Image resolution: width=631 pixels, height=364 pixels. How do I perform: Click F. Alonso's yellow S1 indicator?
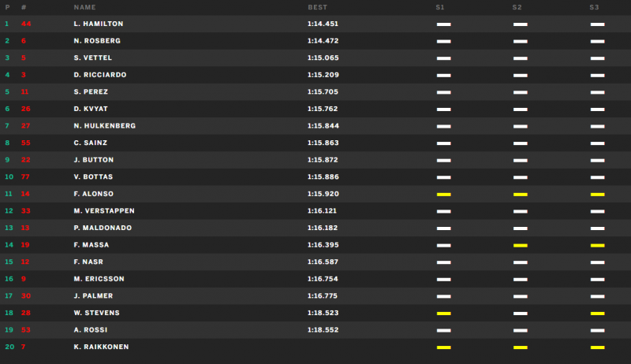coord(444,195)
